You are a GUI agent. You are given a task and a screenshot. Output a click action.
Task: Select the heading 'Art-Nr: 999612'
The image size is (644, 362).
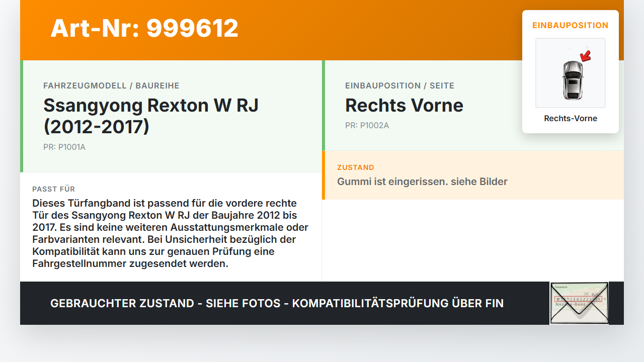pos(144,28)
